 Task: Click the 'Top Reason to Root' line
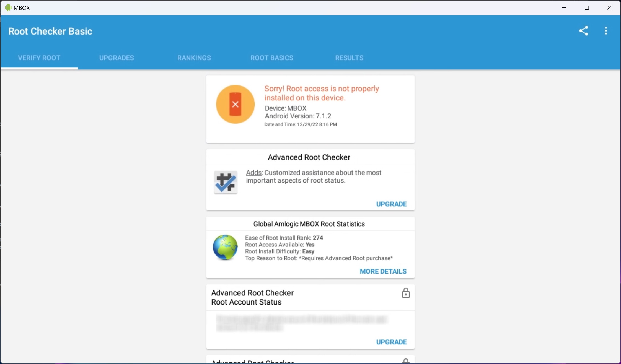point(319,258)
